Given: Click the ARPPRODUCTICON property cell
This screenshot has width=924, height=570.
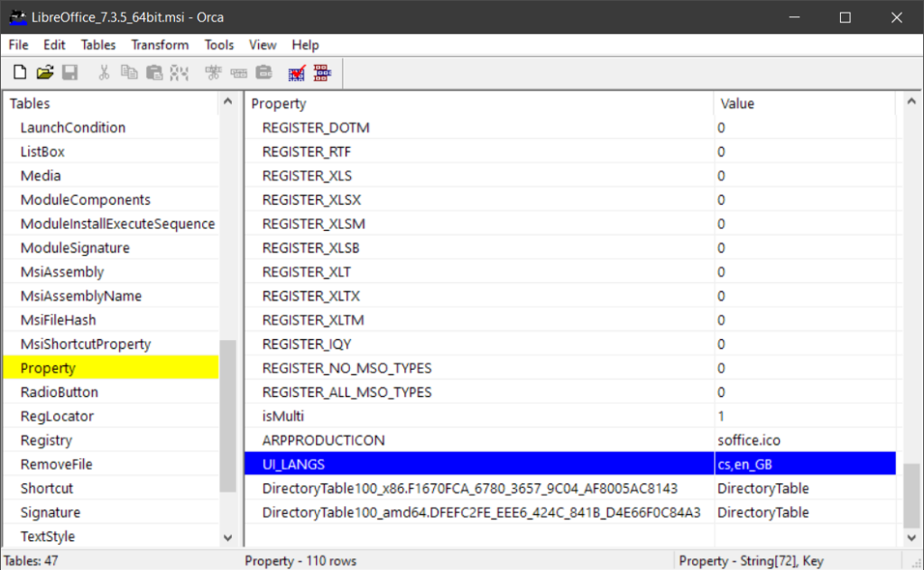Looking at the screenshot, I should tap(479, 440).
